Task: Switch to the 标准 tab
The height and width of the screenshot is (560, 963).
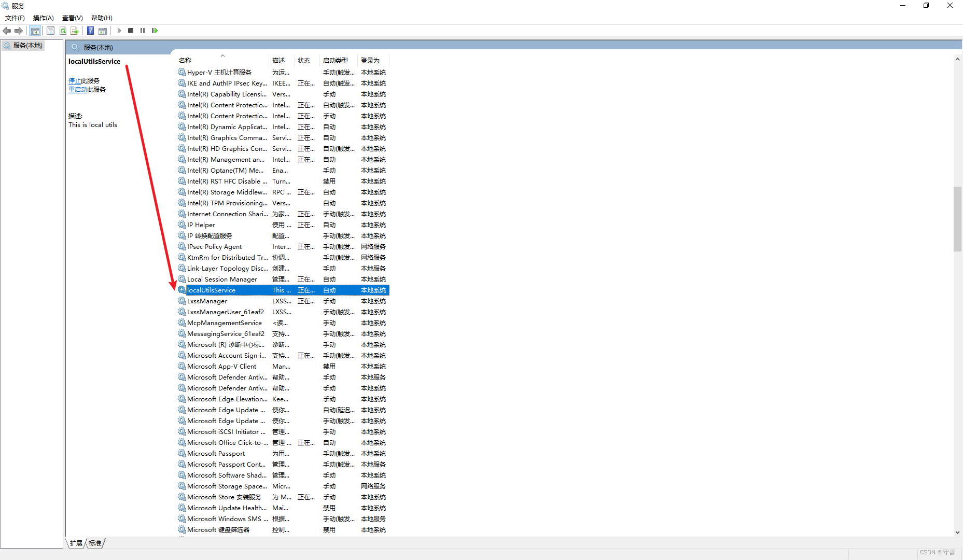Action: coord(95,543)
